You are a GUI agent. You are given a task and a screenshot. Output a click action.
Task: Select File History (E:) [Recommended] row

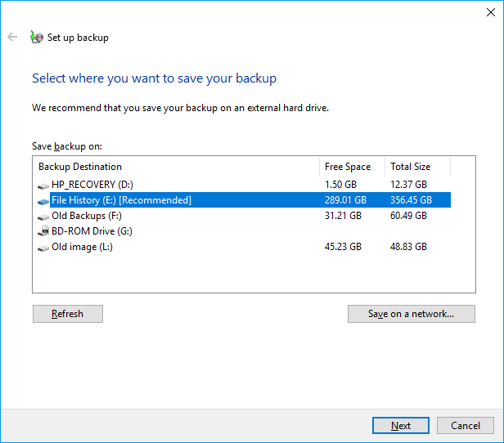121,200
